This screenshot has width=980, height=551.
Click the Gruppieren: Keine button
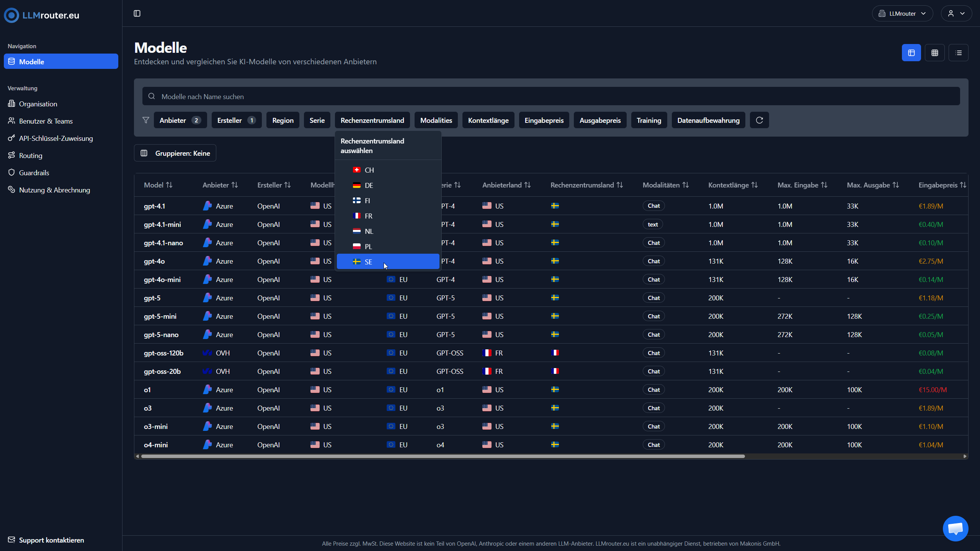point(175,153)
